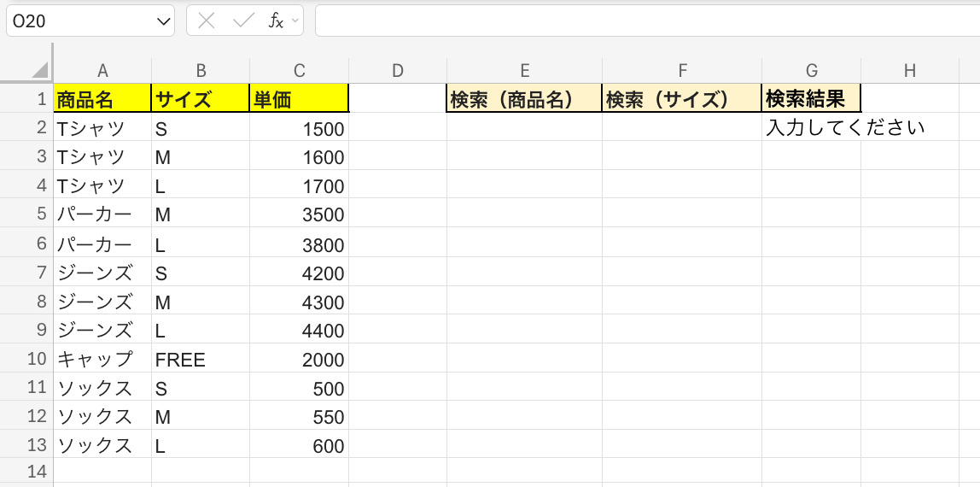Select column A header
The height and width of the screenshot is (487, 980).
tap(102, 71)
